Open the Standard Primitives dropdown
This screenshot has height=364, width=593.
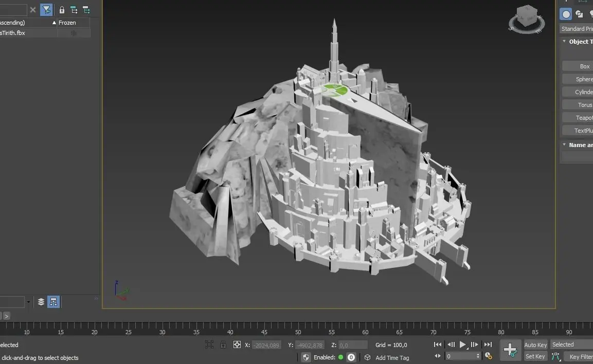pos(577,29)
